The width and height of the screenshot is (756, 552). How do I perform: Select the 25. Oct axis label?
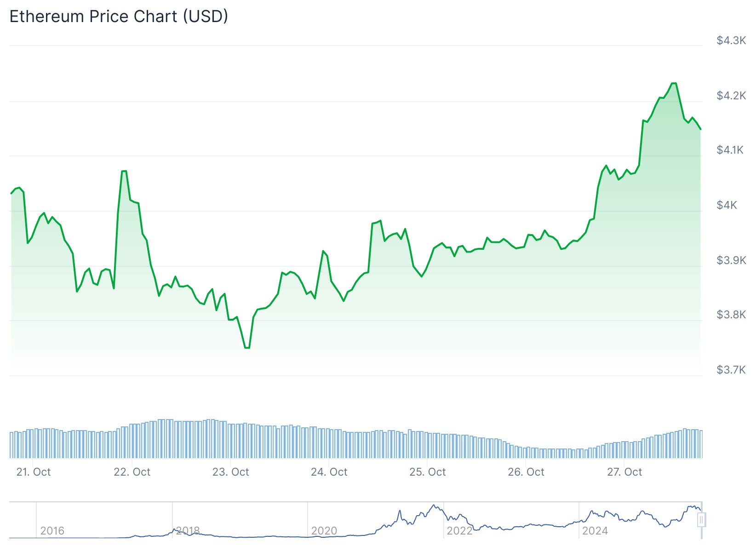(428, 472)
